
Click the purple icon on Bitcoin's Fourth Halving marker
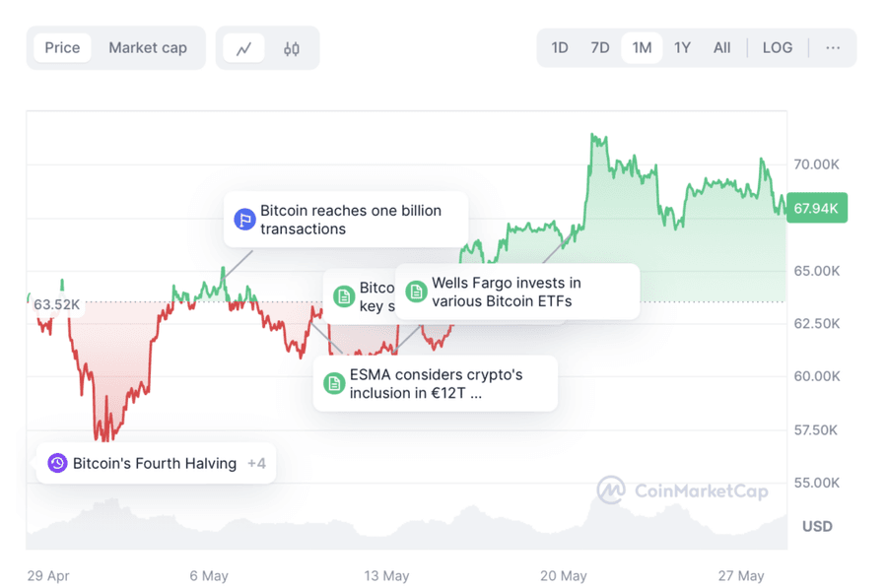[55, 462]
